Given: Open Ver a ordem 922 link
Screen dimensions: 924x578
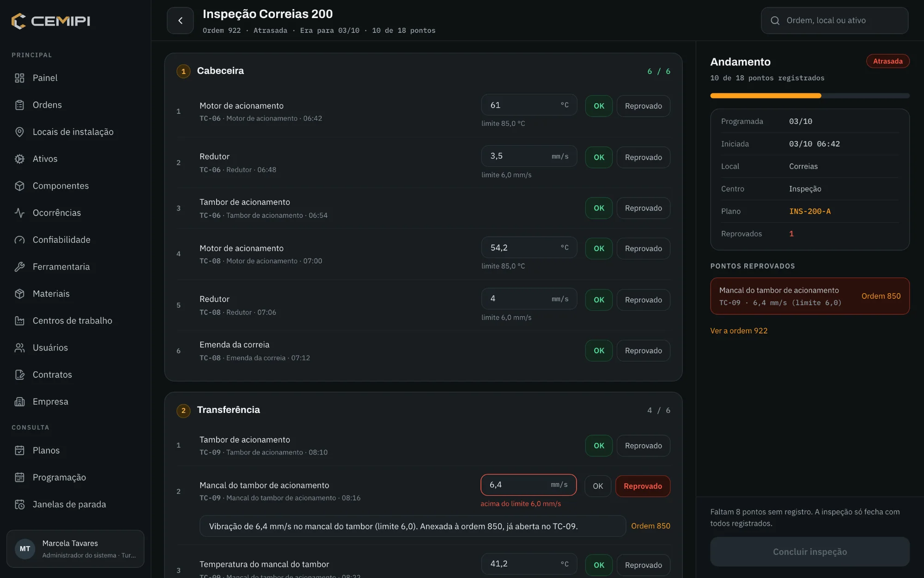Looking at the screenshot, I should 739,331.
